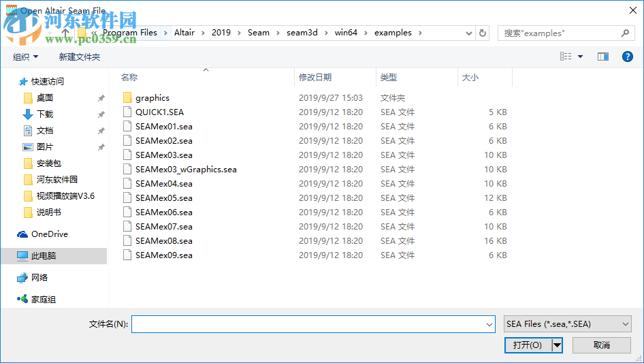The image size is (644, 363).
Task: Go to Program Files in breadcrumb
Action: click(x=130, y=33)
